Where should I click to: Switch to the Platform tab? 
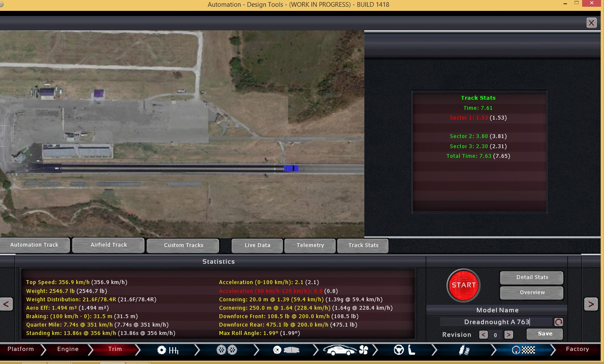point(21,349)
